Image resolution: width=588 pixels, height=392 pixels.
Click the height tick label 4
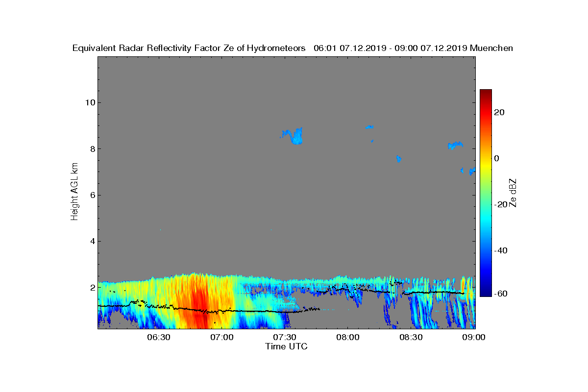92,241
